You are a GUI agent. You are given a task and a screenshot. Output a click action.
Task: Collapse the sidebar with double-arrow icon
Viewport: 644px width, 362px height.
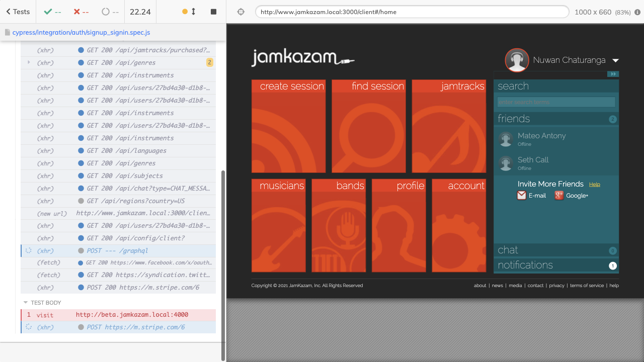612,74
